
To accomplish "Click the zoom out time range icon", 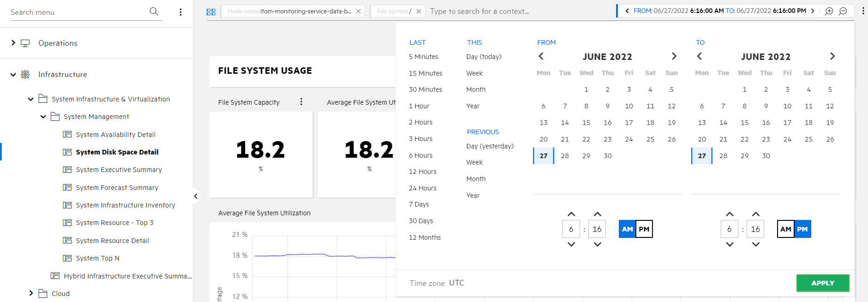I will coord(843,11).
